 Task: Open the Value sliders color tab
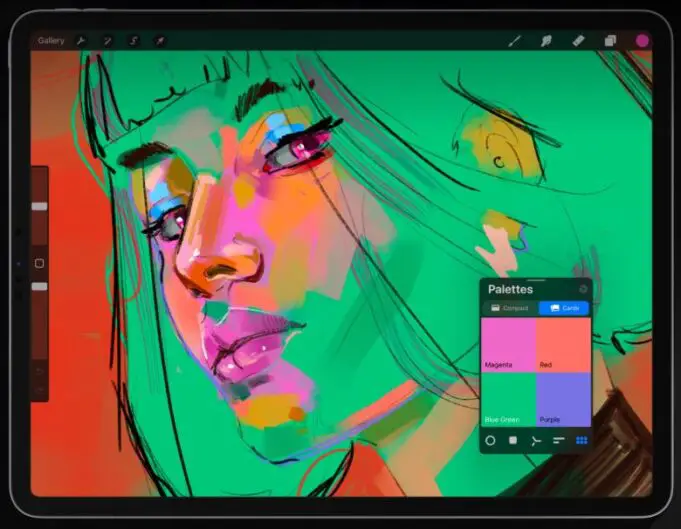[x=559, y=440]
